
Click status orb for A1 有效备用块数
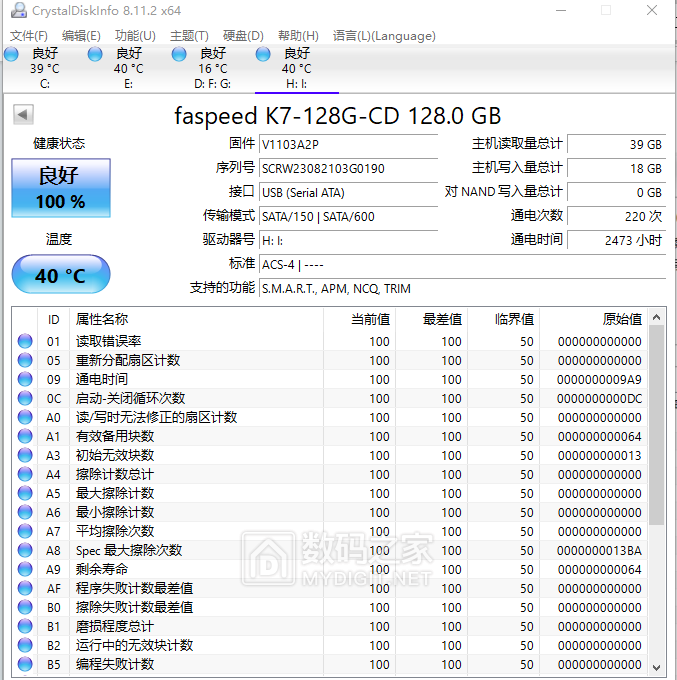coord(25,436)
